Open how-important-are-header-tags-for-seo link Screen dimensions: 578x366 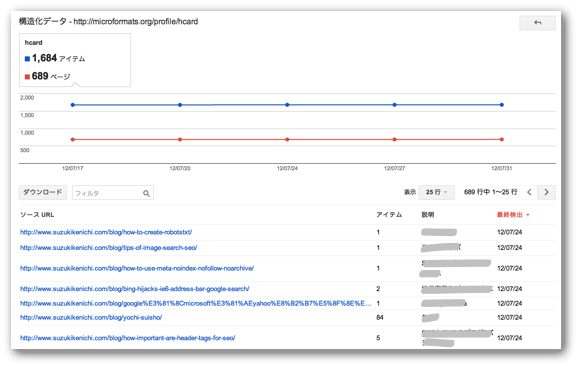click(x=128, y=338)
